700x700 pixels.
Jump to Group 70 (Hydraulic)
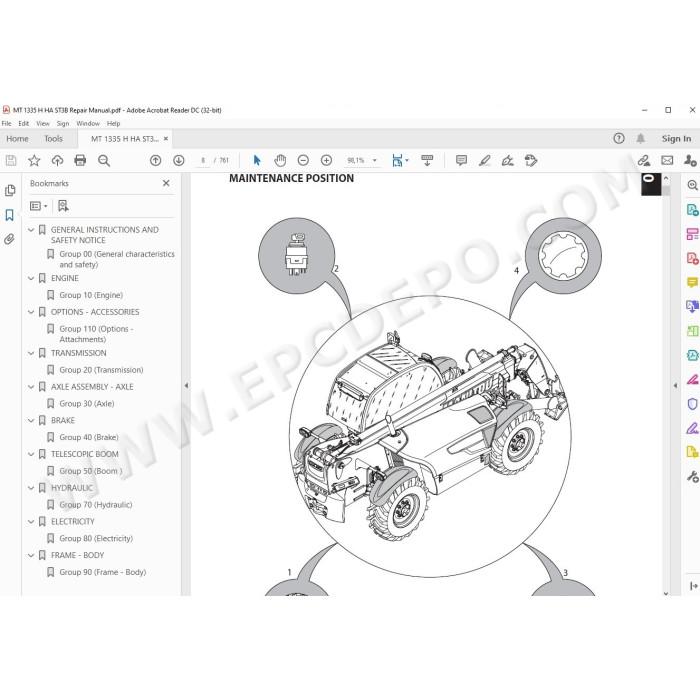tap(96, 505)
